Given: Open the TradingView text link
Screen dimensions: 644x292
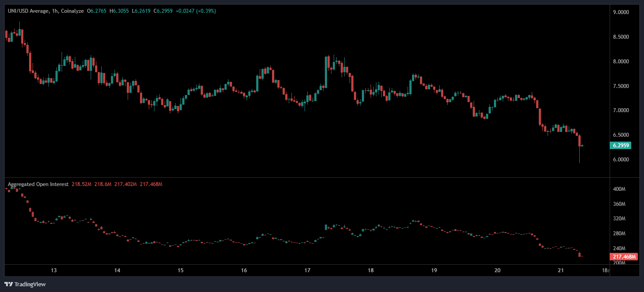Looking at the screenshot, I should tap(30, 284).
